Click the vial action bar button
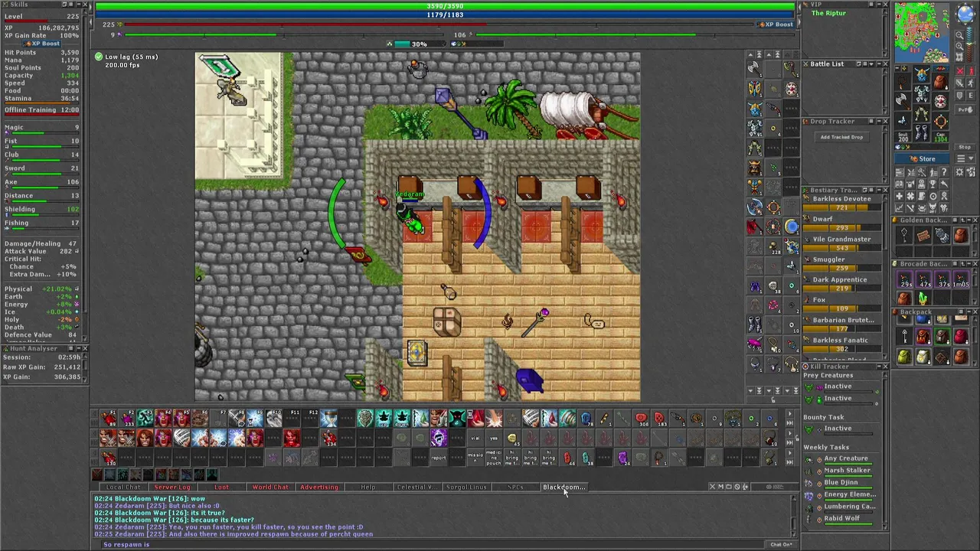The width and height of the screenshot is (980, 551). point(475,439)
